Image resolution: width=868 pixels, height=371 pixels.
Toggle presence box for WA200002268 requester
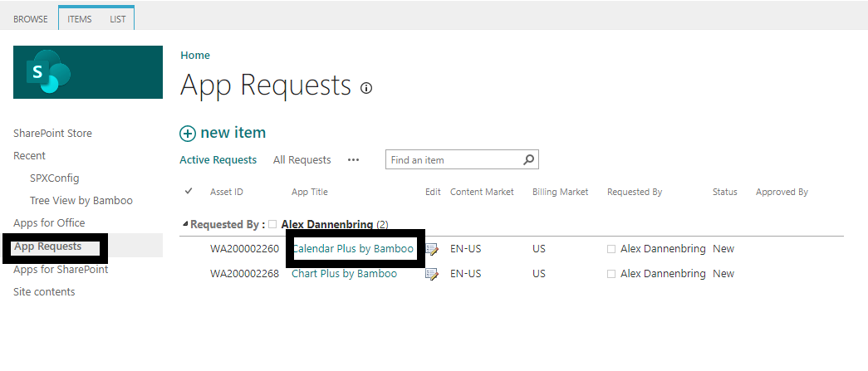(x=612, y=274)
